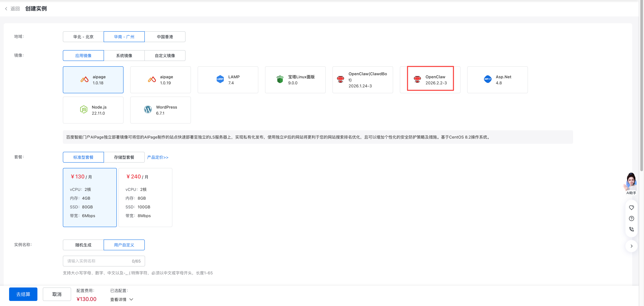Screen dimensions: 644x306
Task: Click the WordPress logo icon
Action: pos(148,110)
